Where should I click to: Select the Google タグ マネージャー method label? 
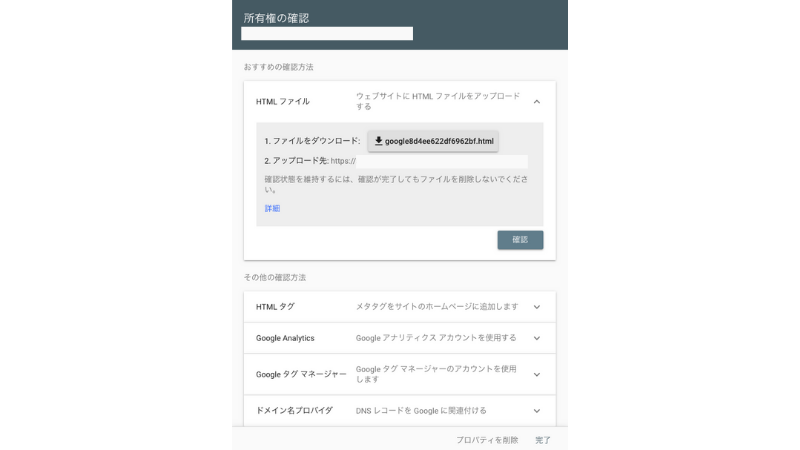(301, 374)
